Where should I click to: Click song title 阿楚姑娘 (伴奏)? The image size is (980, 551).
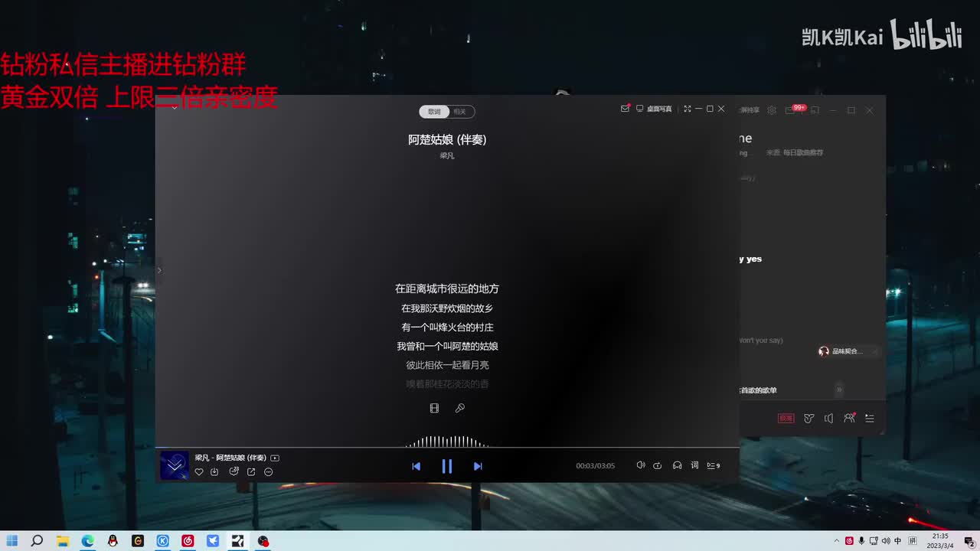[x=447, y=139]
